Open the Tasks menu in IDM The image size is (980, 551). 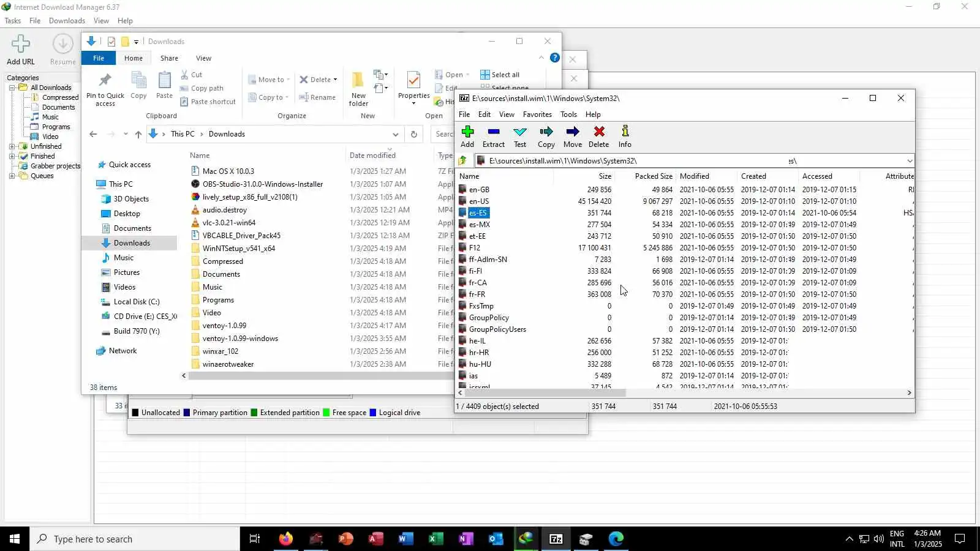13,21
